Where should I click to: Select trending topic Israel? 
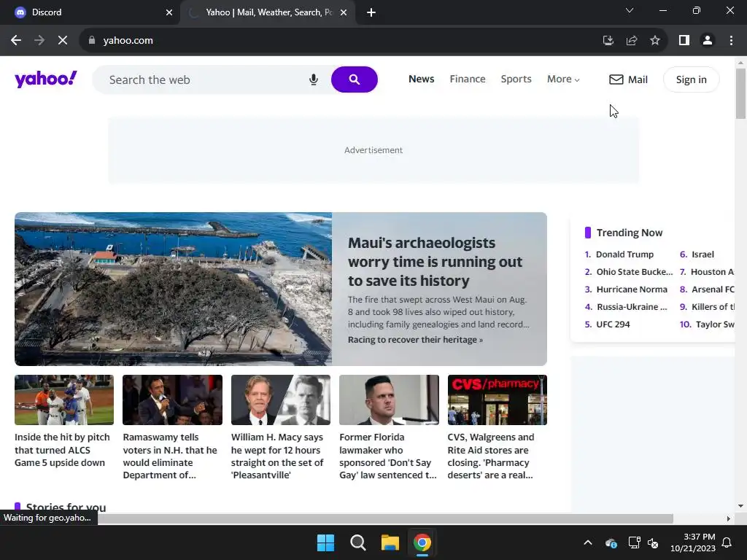[x=703, y=254]
